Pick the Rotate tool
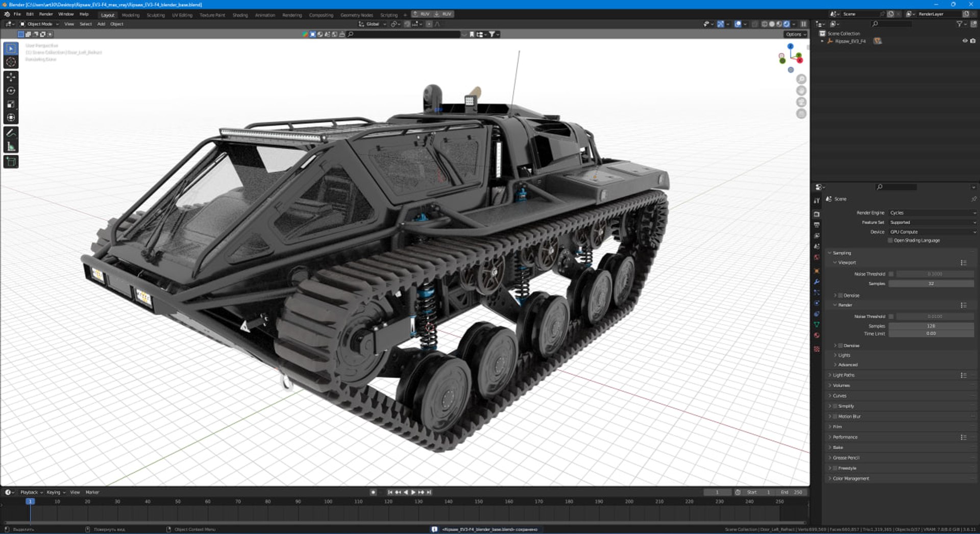Viewport: 980px width, 534px height. (x=11, y=90)
